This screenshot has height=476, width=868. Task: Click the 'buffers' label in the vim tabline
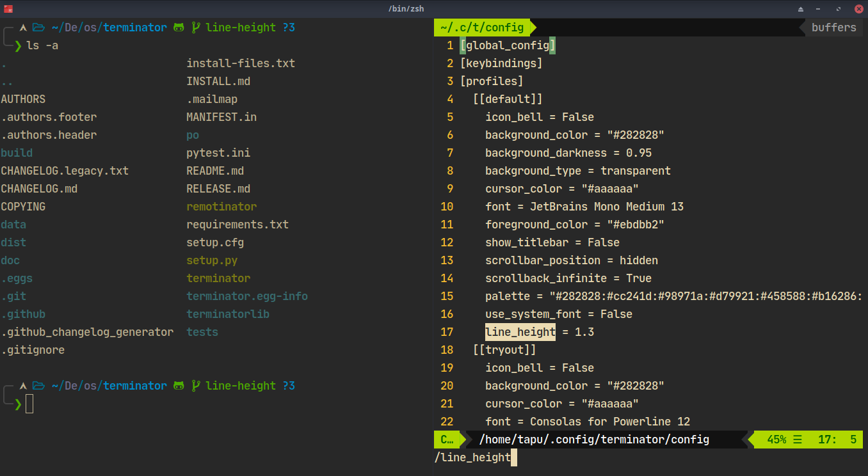click(x=833, y=28)
